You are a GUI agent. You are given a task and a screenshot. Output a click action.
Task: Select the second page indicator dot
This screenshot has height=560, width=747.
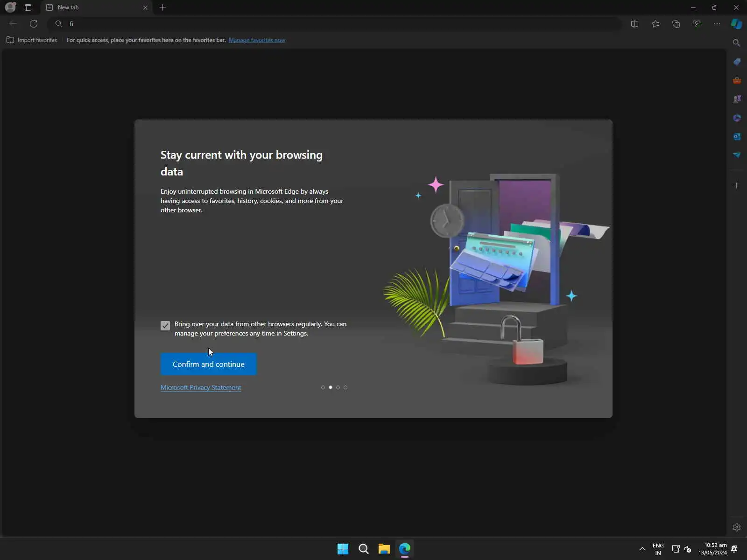[331, 387]
